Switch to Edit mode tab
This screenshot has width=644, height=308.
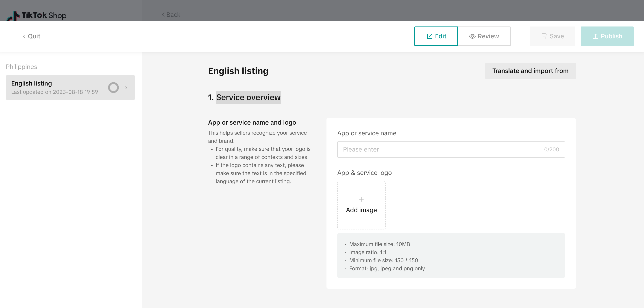coord(436,36)
